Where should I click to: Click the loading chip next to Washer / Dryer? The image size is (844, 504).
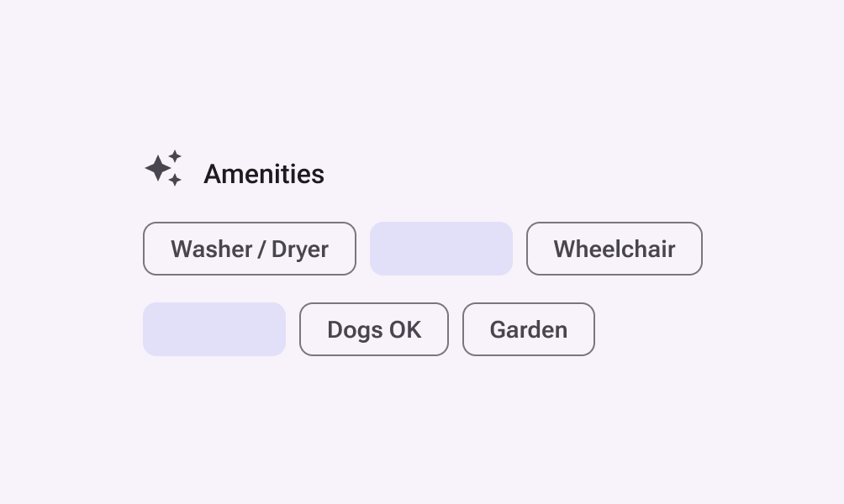(x=441, y=249)
